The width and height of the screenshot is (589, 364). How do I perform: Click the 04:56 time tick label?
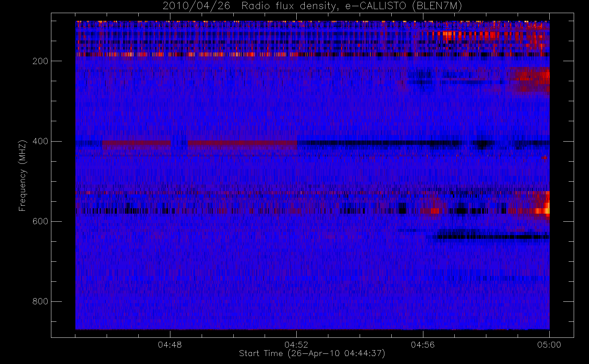pyautogui.click(x=423, y=345)
